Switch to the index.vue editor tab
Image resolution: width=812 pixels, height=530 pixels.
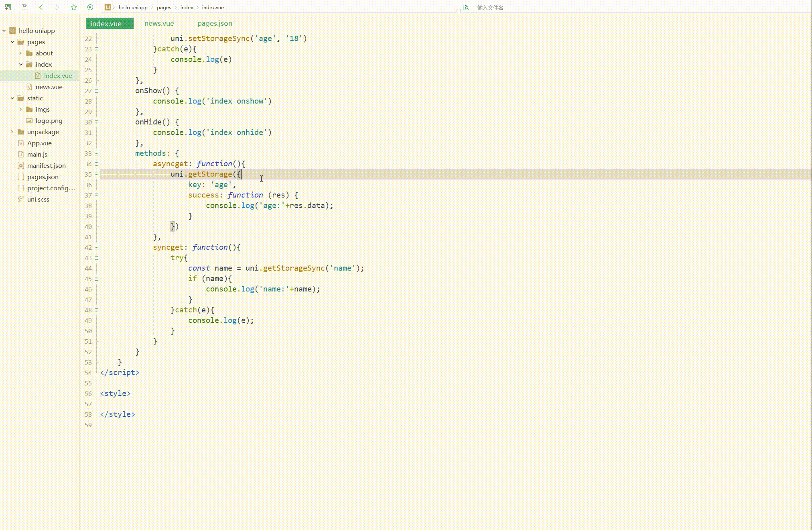coord(110,23)
